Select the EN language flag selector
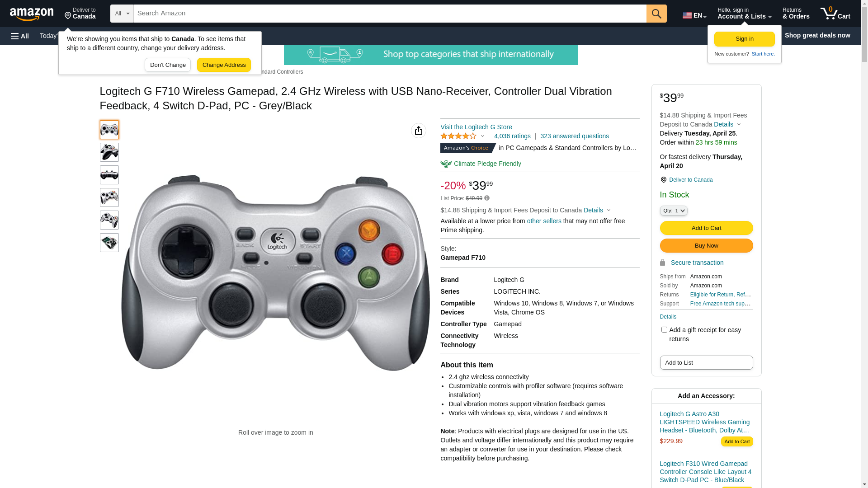The width and height of the screenshot is (868, 488). (x=694, y=15)
